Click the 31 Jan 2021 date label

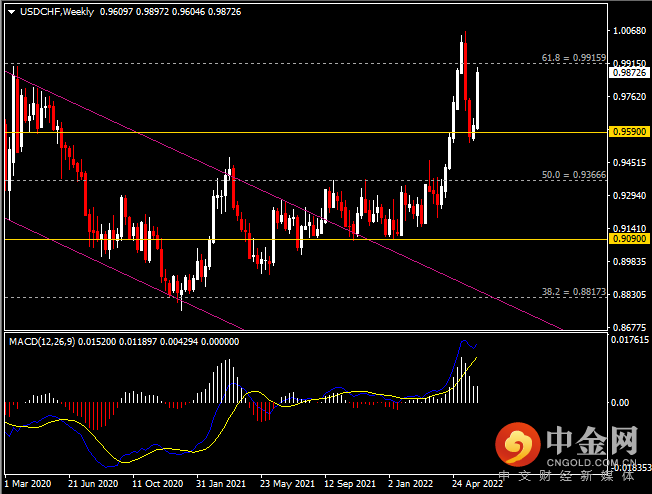tap(221, 484)
